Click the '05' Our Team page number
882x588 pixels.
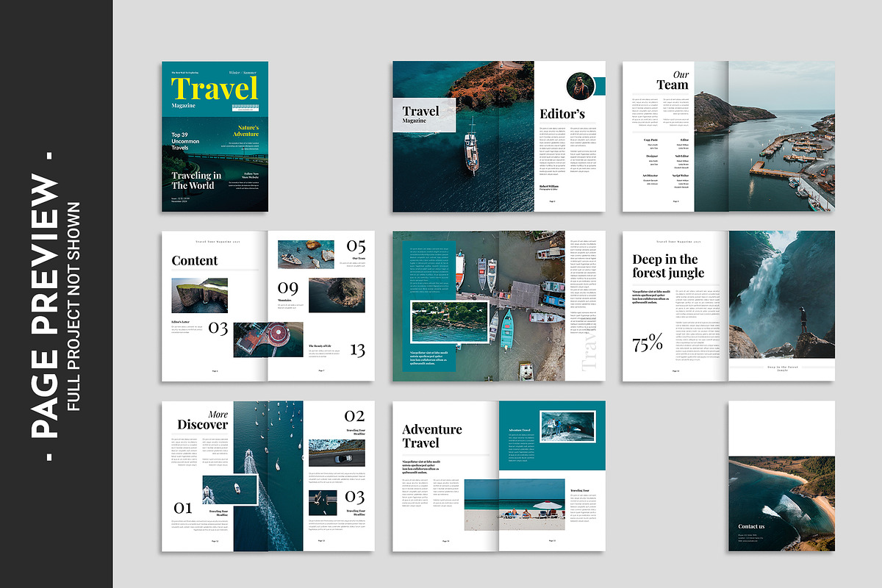356,245
